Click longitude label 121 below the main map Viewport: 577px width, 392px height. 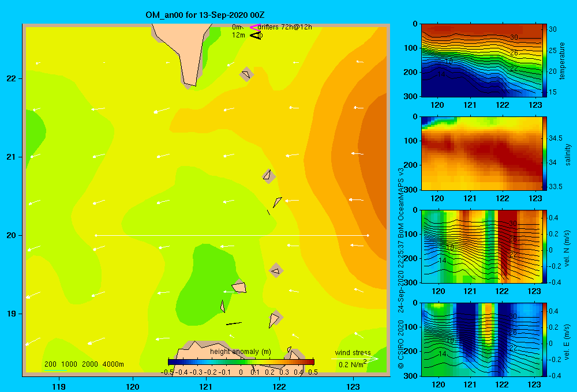(x=206, y=386)
